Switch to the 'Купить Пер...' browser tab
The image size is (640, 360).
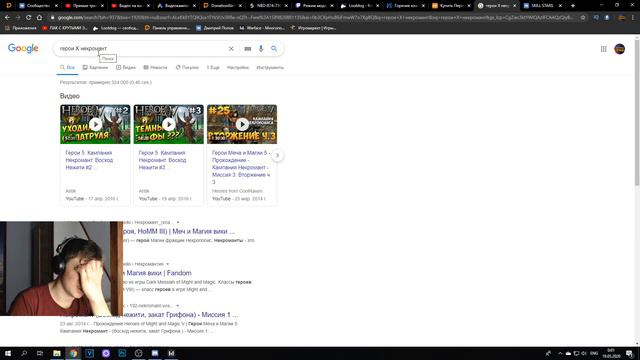451,6
